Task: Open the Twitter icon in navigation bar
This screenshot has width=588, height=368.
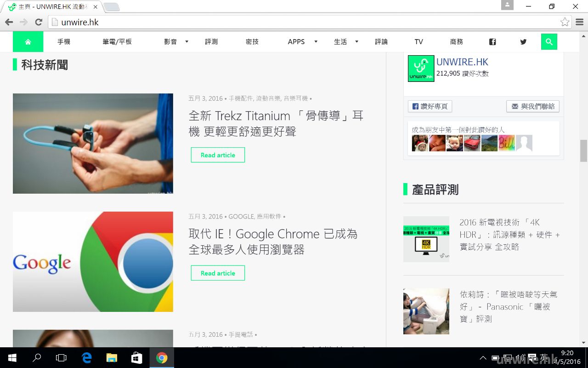Action: (523, 42)
